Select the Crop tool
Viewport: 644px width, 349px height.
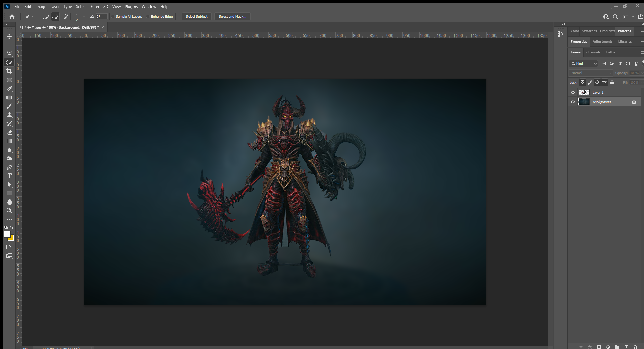click(x=9, y=71)
